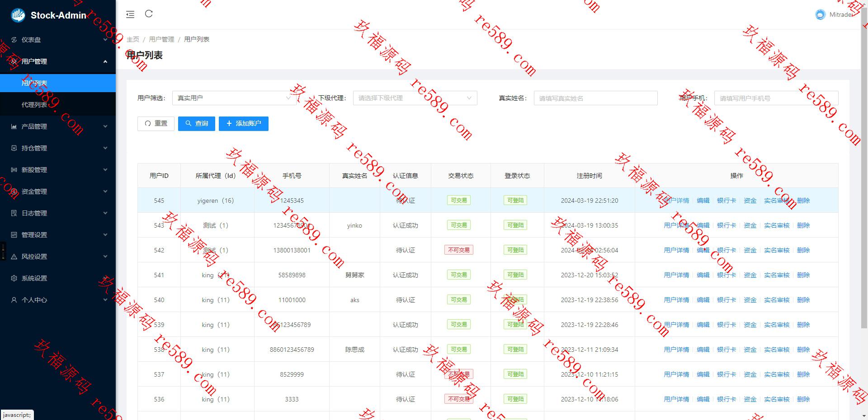Click the 查询 button

(x=197, y=123)
